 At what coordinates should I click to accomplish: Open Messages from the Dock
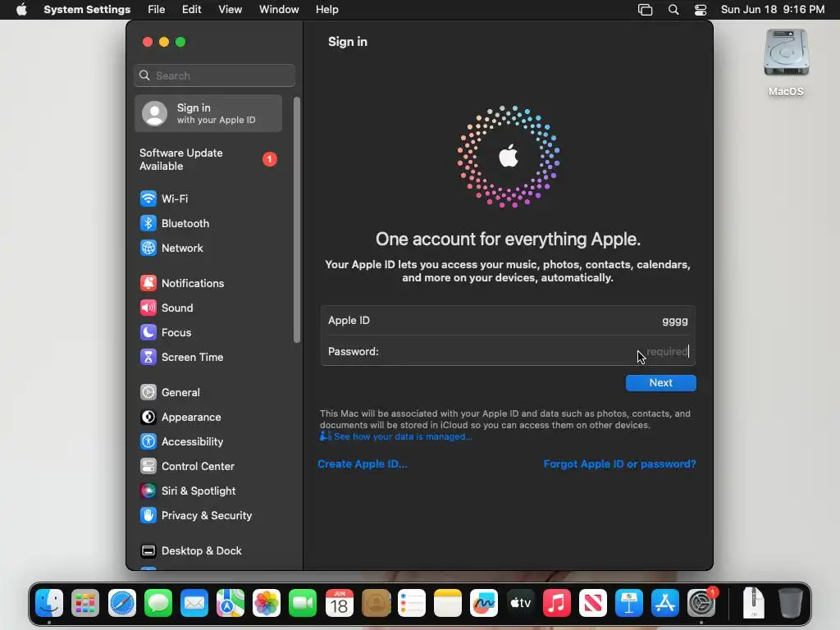(158, 603)
